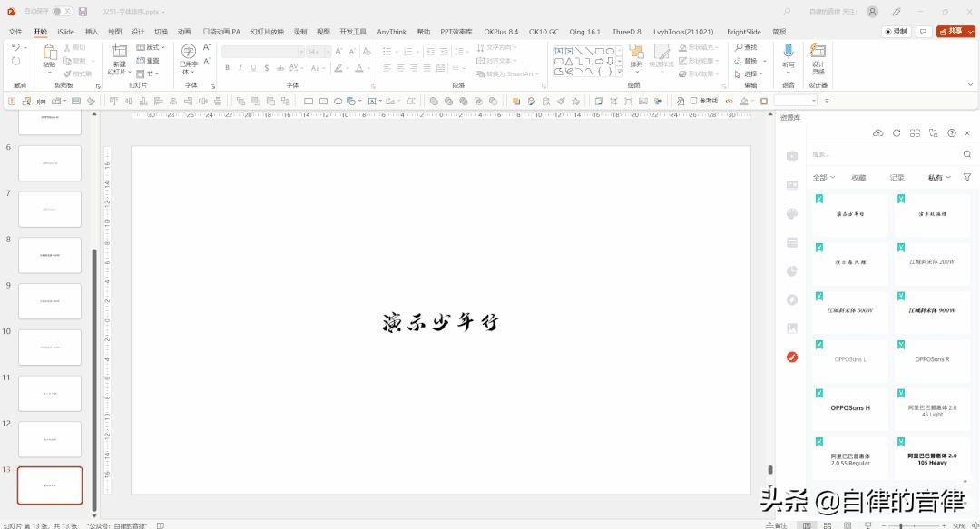Toggle the eye visibility icon in quick toolbar
Viewport: 980px width, 529px height.
(x=729, y=101)
